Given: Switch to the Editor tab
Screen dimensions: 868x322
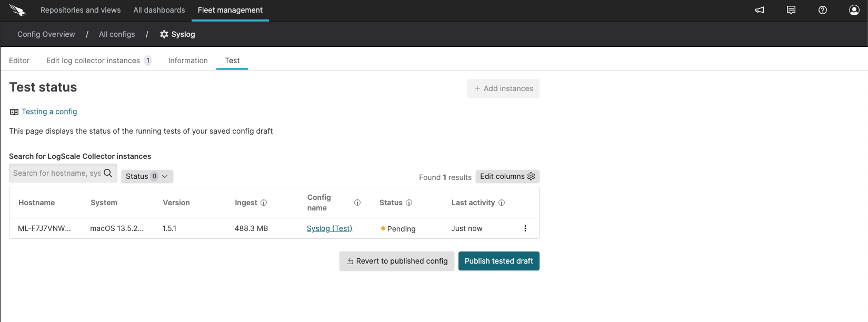Looking at the screenshot, I should click(x=19, y=61).
